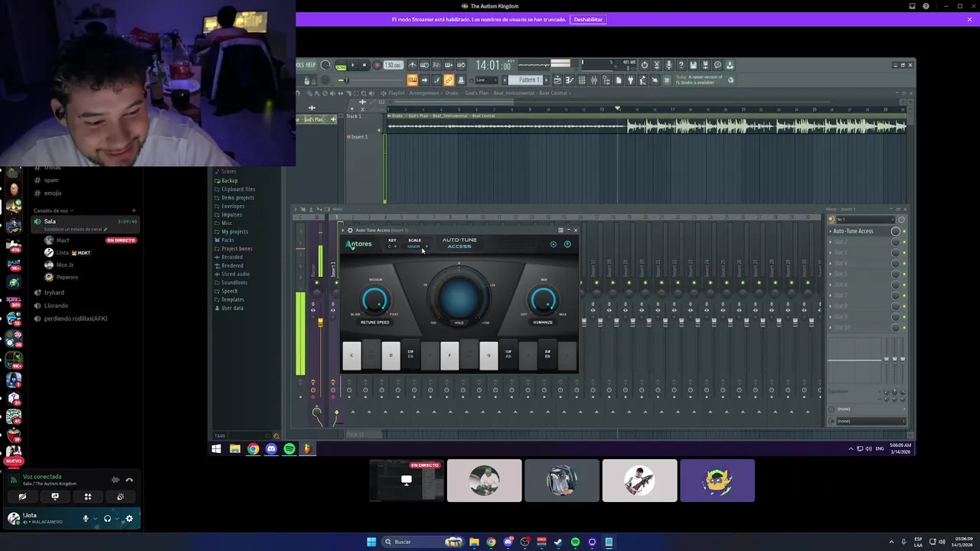Open Spotify on host taskbar
Screen dimensions: 980x551
coord(575,542)
